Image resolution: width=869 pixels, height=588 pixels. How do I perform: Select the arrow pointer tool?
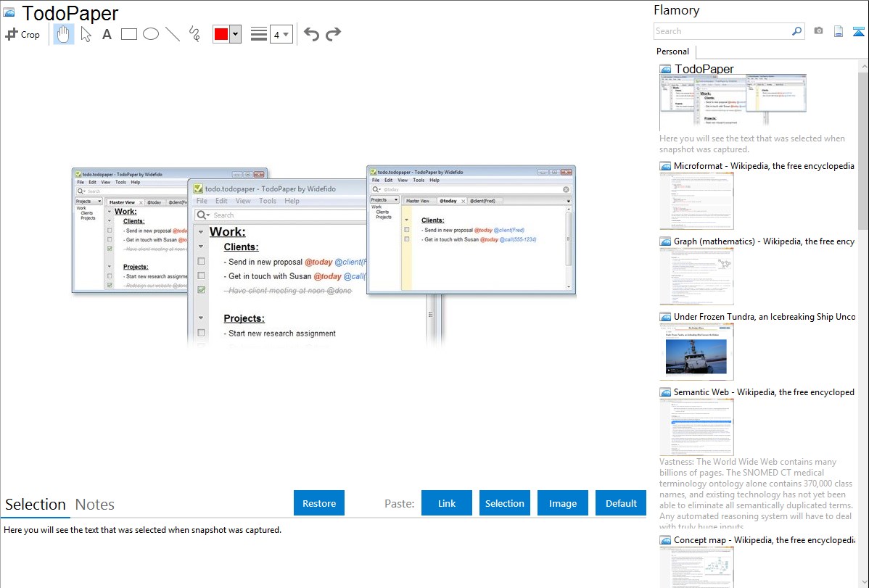[86, 34]
